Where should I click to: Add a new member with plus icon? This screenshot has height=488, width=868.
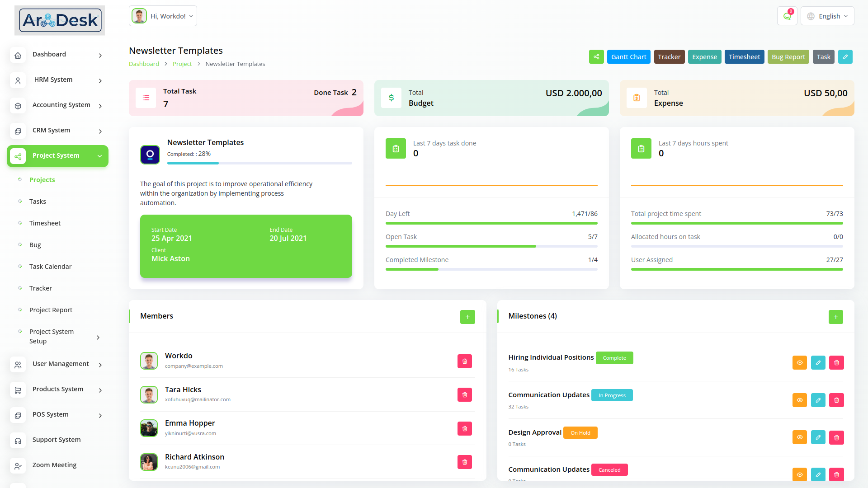pos(467,317)
